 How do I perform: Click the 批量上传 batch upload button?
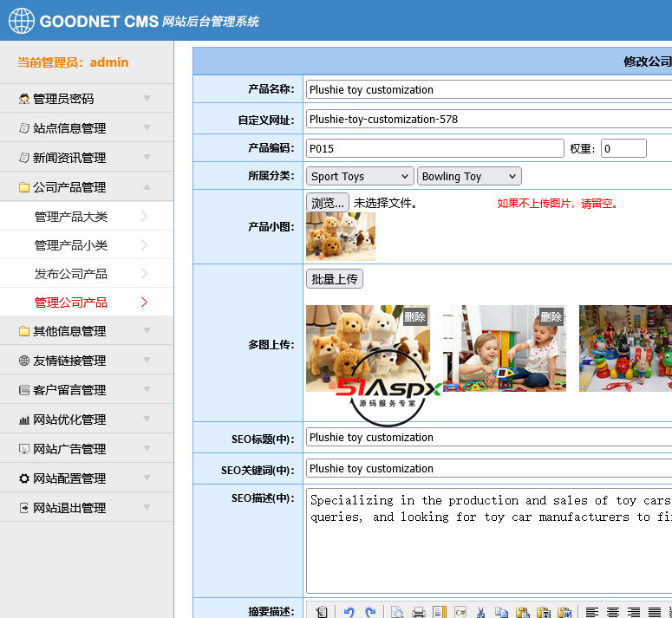point(335,279)
